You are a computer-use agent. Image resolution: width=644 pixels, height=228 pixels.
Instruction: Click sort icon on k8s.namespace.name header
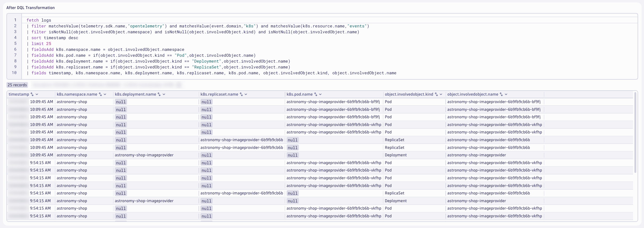pos(100,94)
